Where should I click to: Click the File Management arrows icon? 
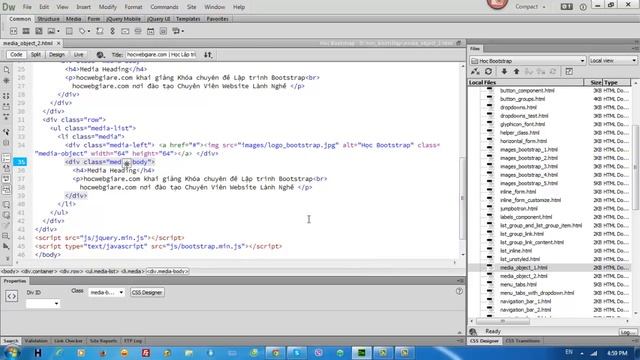coord(208,55)
